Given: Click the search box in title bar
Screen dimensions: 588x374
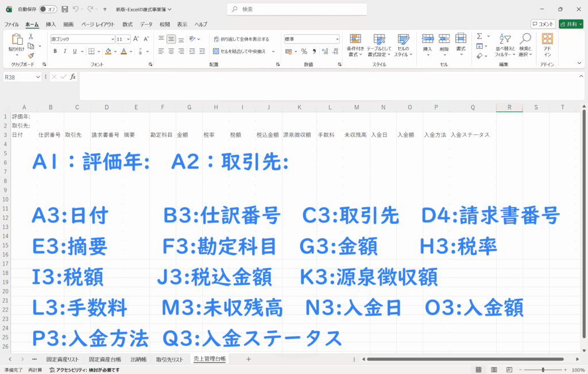Looking at the screenshot, I should [293, 9].
